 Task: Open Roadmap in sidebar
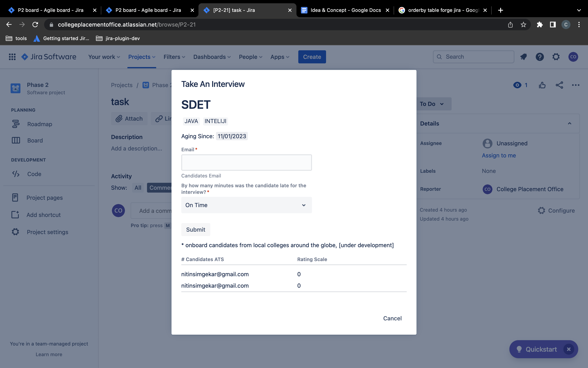(x=40, y=124)
